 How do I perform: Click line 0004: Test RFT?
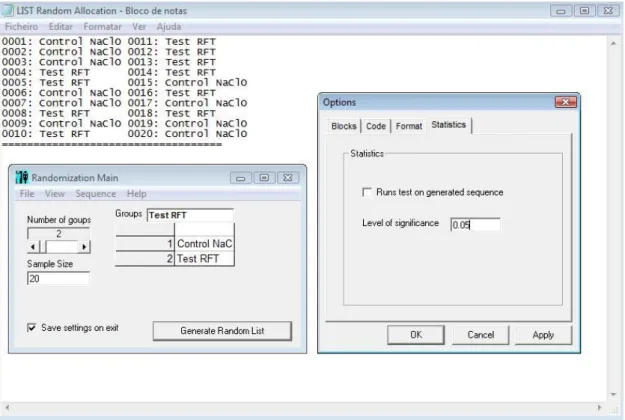[46, 72]
